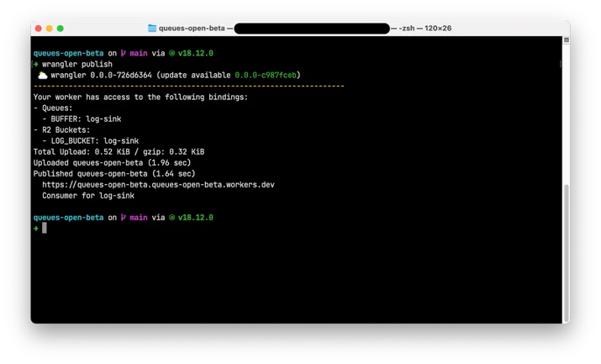The image size is (601, 364).
Task: Click 'v18.12.0' version in bottom prompt
Action: pos(196,218)
